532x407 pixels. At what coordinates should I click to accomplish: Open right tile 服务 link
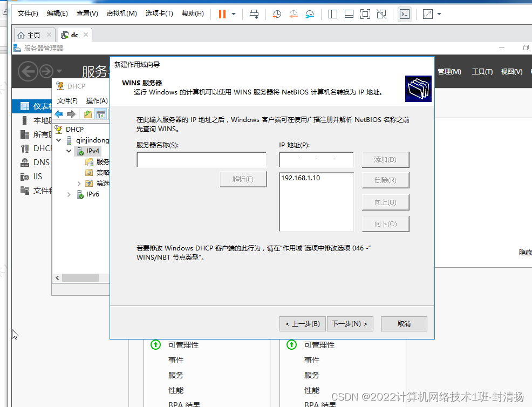tap(311, 375)
